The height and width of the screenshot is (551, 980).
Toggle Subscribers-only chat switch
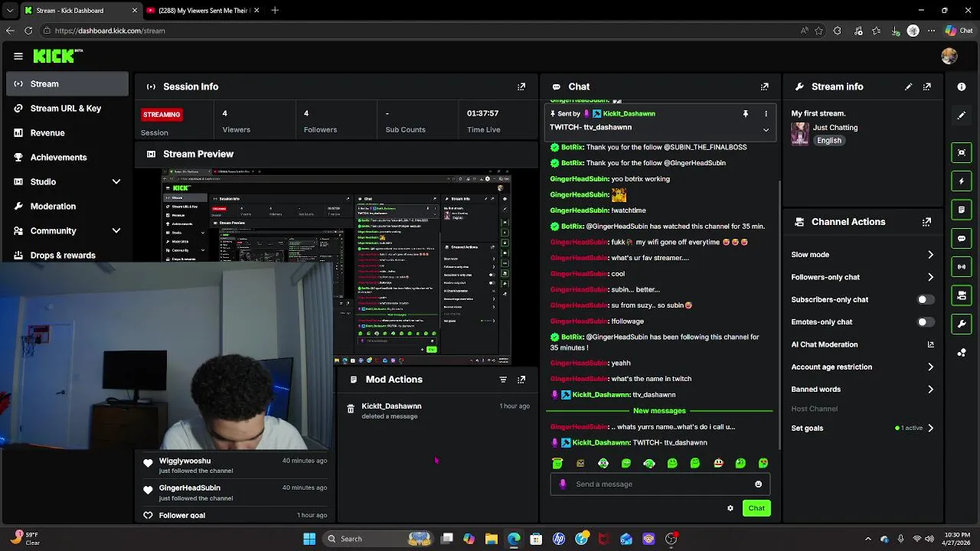coord(926,300)
